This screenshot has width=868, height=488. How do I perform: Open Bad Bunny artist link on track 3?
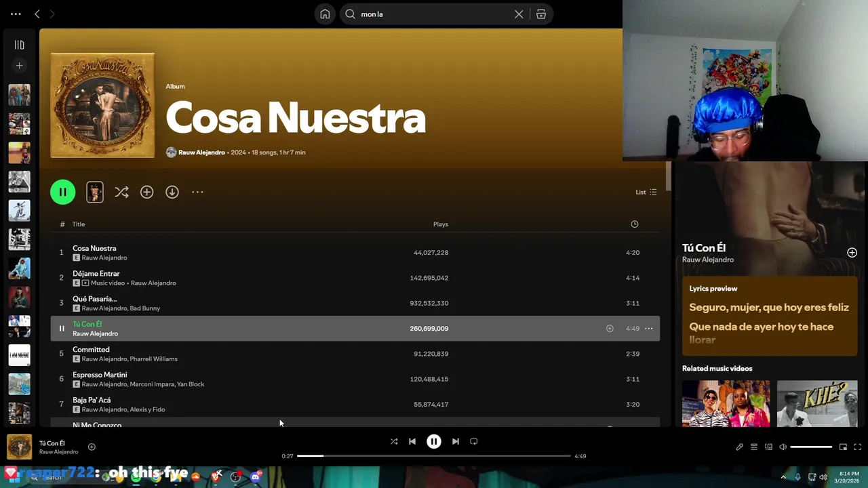point(144,308)
